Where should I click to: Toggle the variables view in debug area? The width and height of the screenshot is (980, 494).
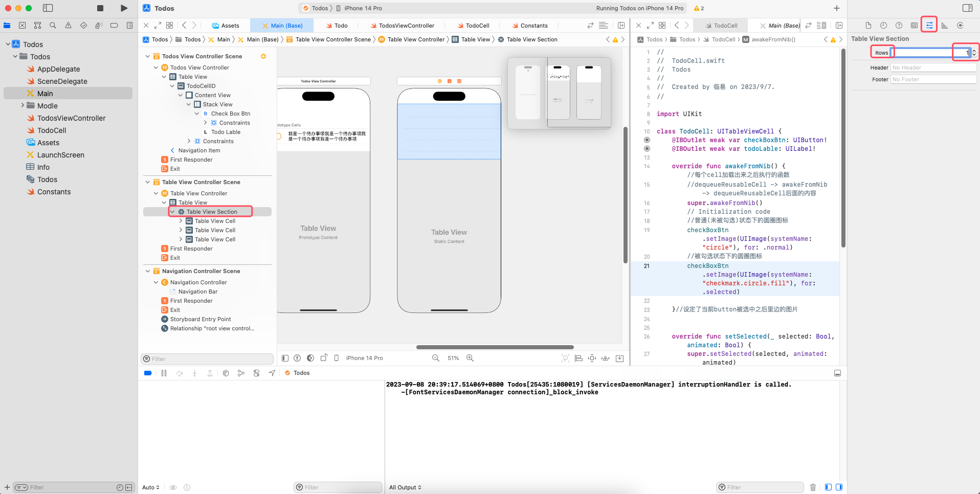click(x=828, y=487)
